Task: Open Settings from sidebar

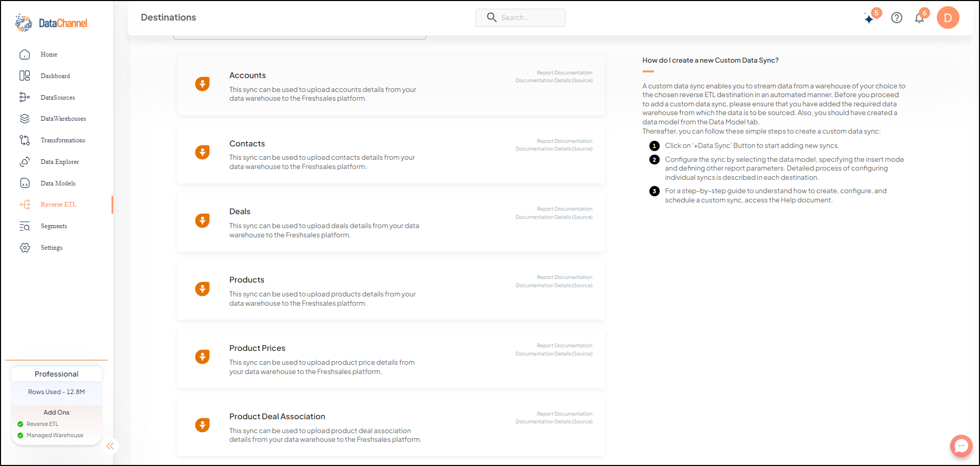Action: (x=51, y=248)
